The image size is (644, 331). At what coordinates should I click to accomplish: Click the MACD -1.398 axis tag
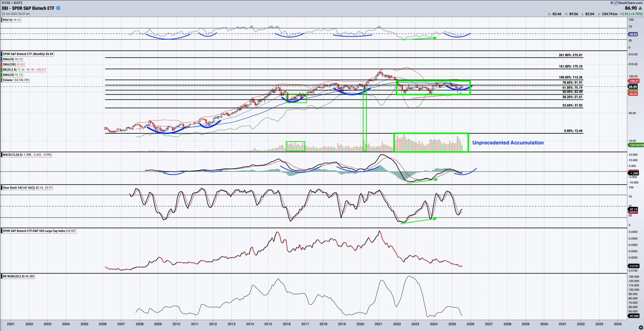point(634,174)
